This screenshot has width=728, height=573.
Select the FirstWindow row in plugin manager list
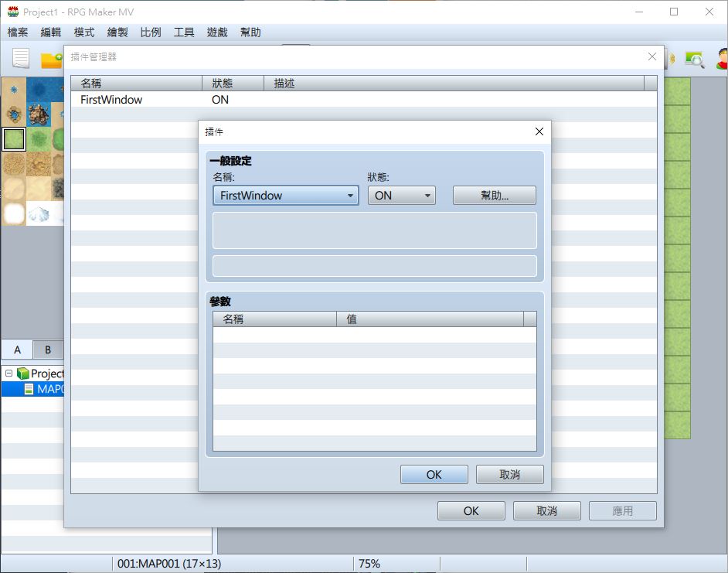[364, 100]
